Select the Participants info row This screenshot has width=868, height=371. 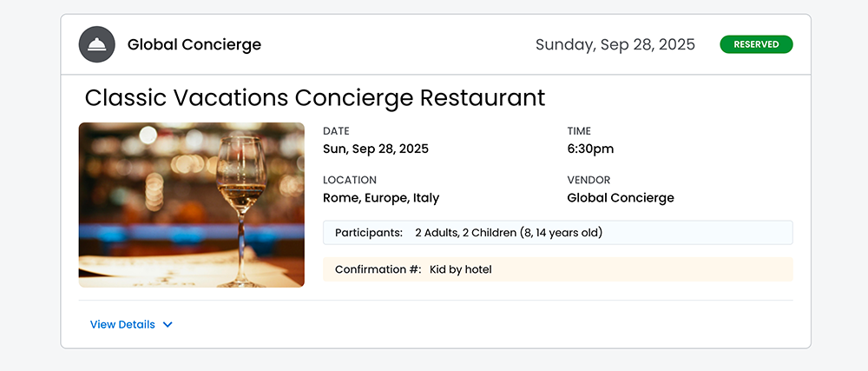[x=557, y=233]
